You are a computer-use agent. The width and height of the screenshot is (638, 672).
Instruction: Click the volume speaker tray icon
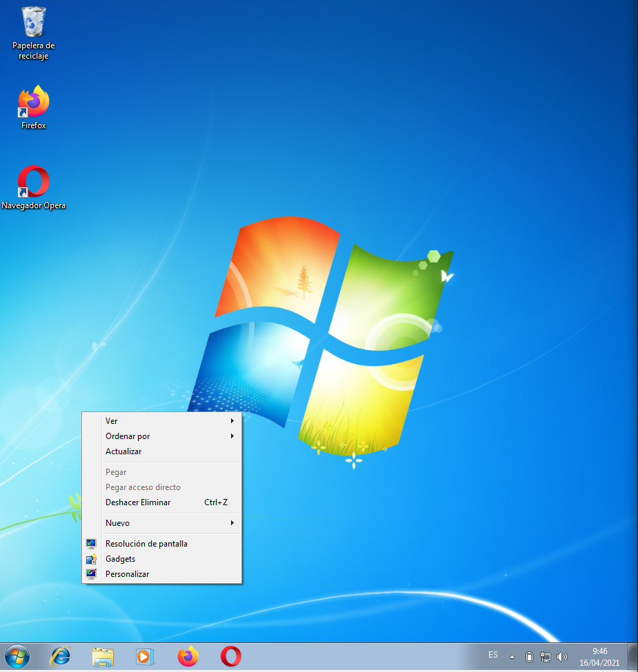coord(561,657)
